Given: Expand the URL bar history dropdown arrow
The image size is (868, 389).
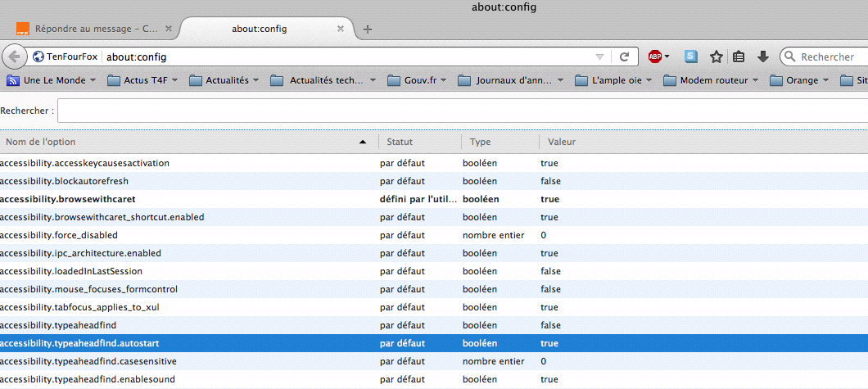Looking at the screenshot, I should click(x=599, y=57).
